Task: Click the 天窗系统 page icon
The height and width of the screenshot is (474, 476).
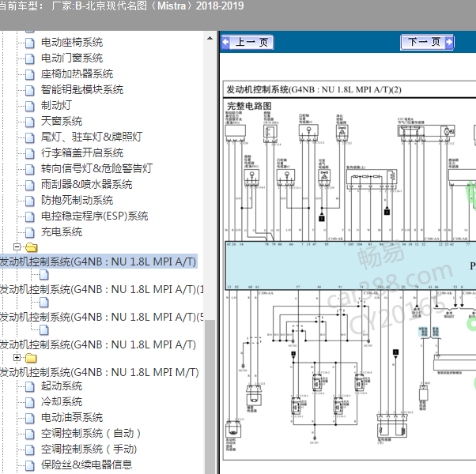Action: click(30, 122)
